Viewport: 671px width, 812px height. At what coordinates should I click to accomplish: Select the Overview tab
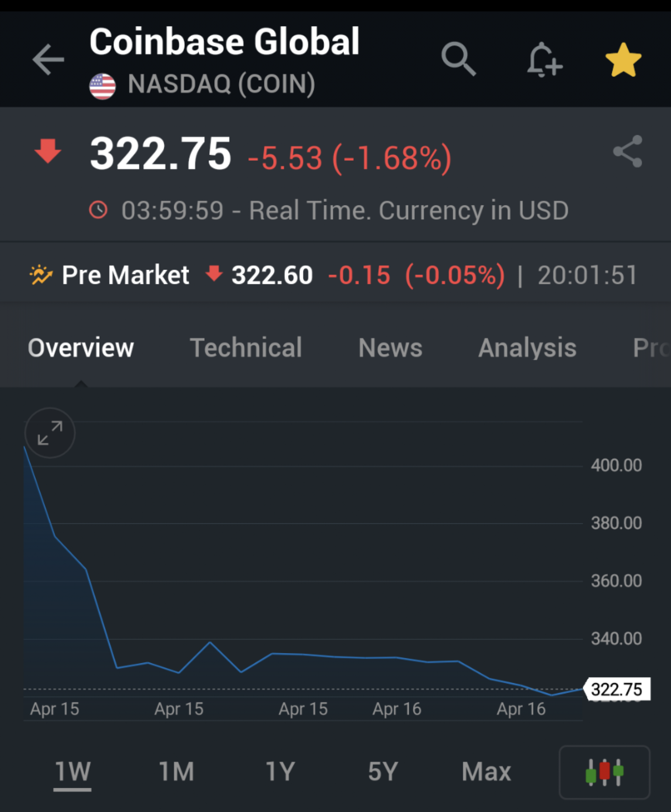(x=81, y=347)
